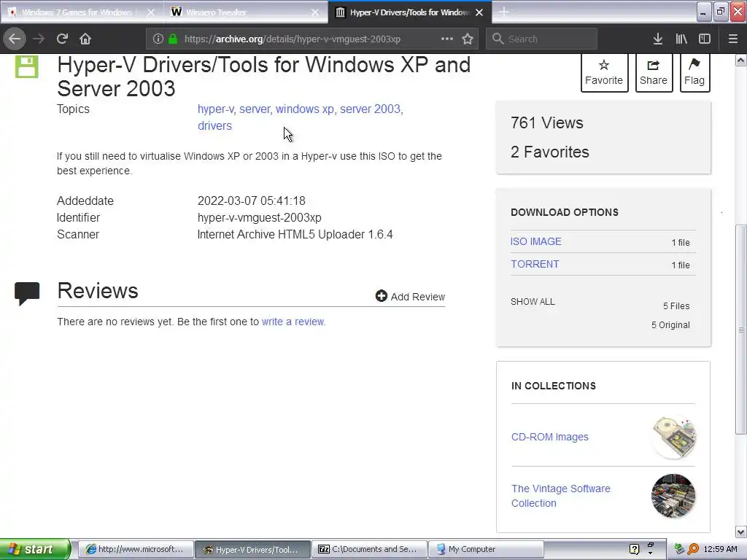Switch to microsoft.com Internet Explorer taskbar window
Viewport: 747px width, 560px height.
point(135,549)
